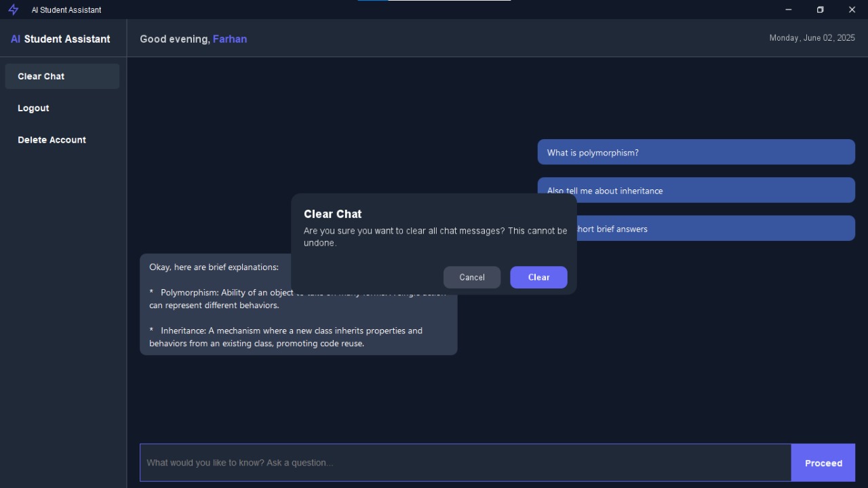Restore down the application window

pos(820,10)
